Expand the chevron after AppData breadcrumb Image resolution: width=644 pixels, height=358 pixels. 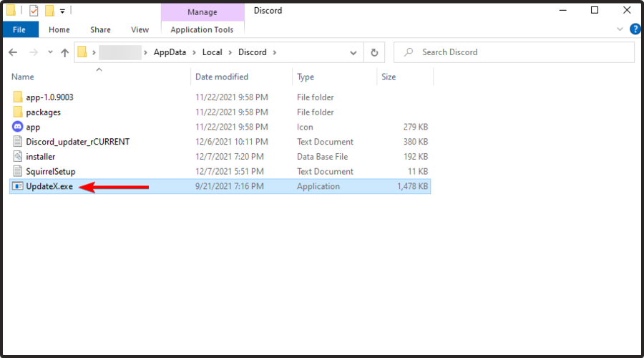(194, 52)
